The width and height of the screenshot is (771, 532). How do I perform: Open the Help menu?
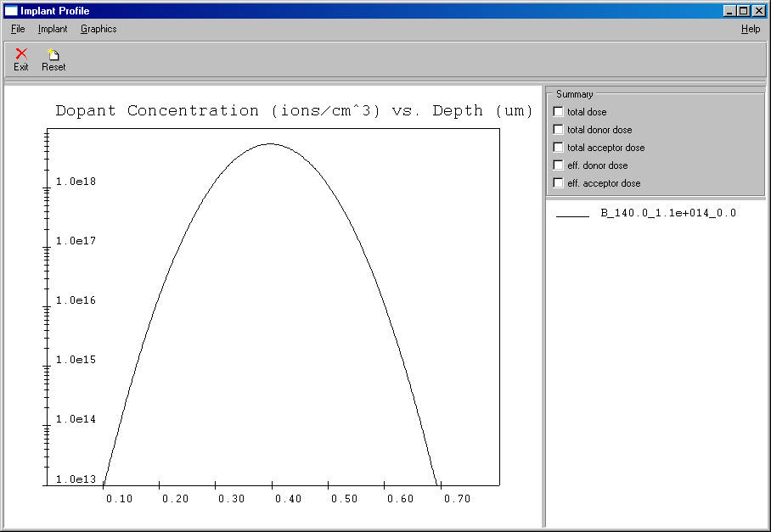point(751,29)
